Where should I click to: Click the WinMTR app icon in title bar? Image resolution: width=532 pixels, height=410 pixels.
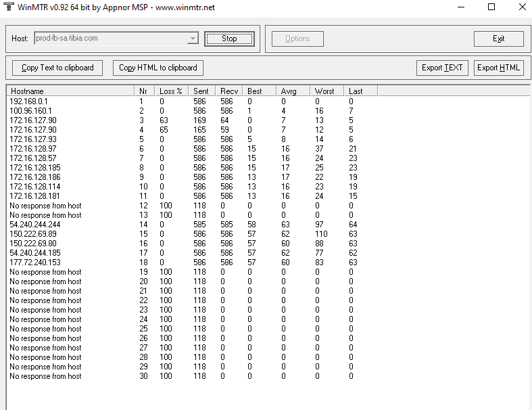click(9, 7)
